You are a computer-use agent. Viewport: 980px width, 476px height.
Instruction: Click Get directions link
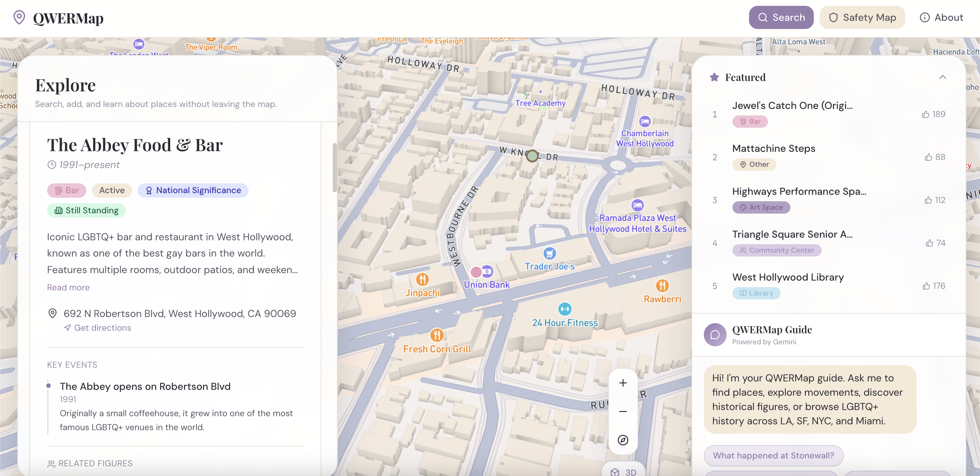[102, 328]
